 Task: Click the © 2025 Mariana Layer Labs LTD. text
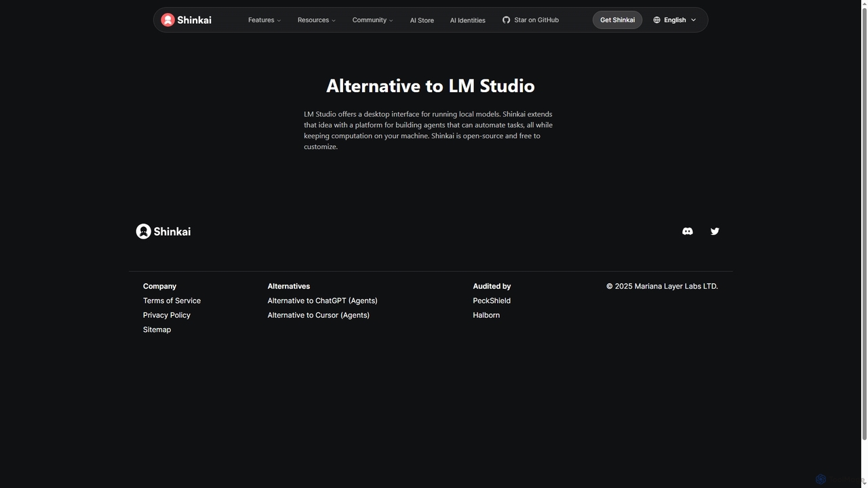662,286
